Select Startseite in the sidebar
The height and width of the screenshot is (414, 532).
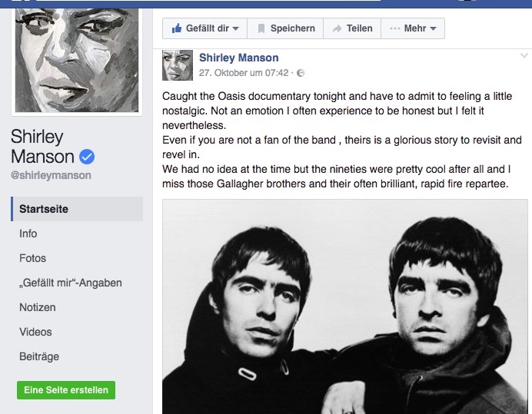tap(44, 209)
